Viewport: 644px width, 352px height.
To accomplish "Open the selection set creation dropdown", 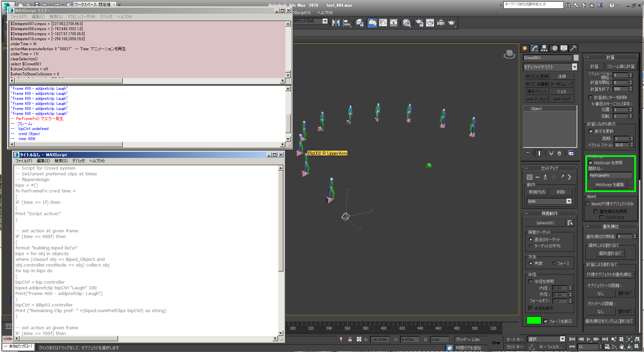I will 325,21.
